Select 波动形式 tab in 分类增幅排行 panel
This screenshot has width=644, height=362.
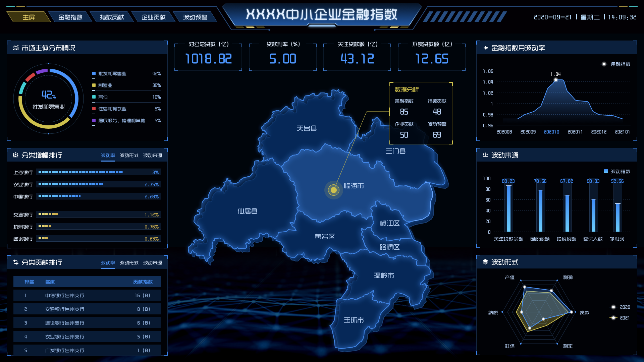129,156
